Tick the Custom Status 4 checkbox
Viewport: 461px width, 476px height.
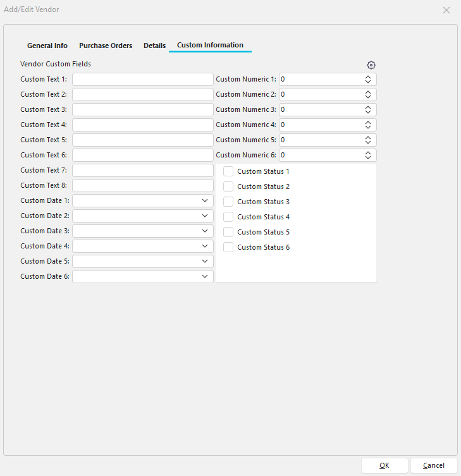(228, 217)
